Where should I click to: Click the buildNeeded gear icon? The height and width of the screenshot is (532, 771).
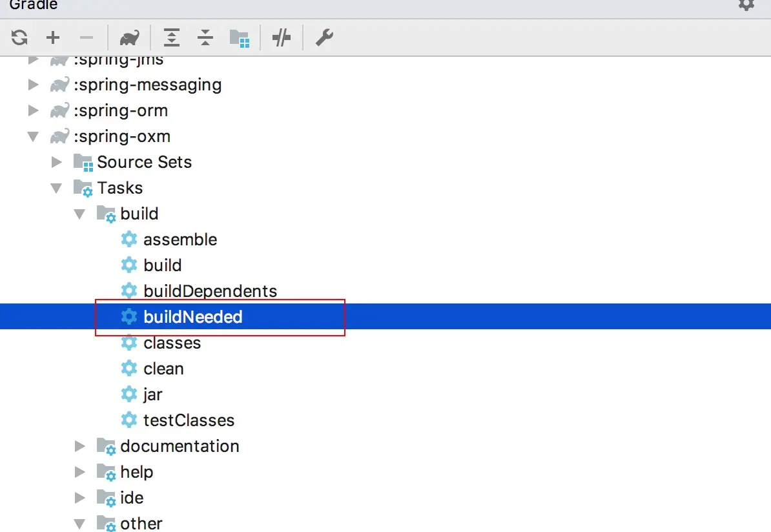pos(129,316)
